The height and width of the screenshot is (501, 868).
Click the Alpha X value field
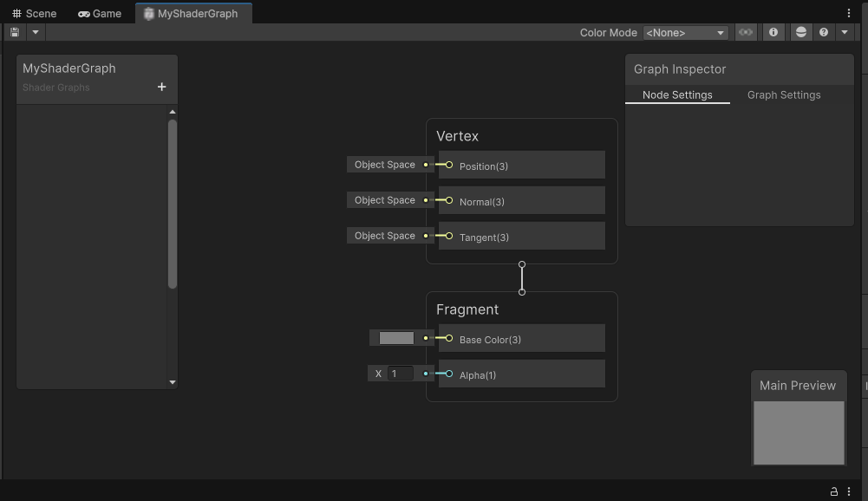[x=401, y=374]
